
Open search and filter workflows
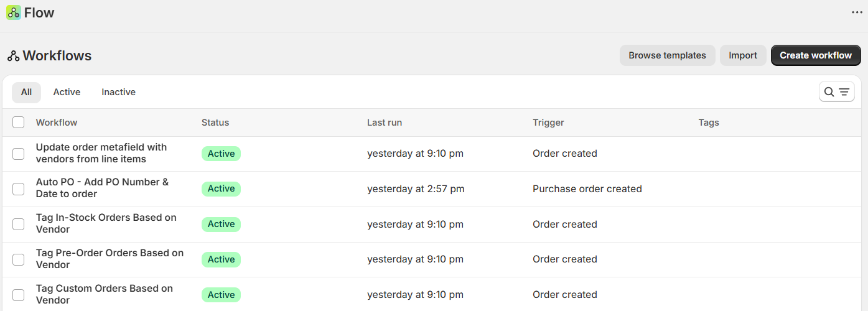tap(836, 92)
